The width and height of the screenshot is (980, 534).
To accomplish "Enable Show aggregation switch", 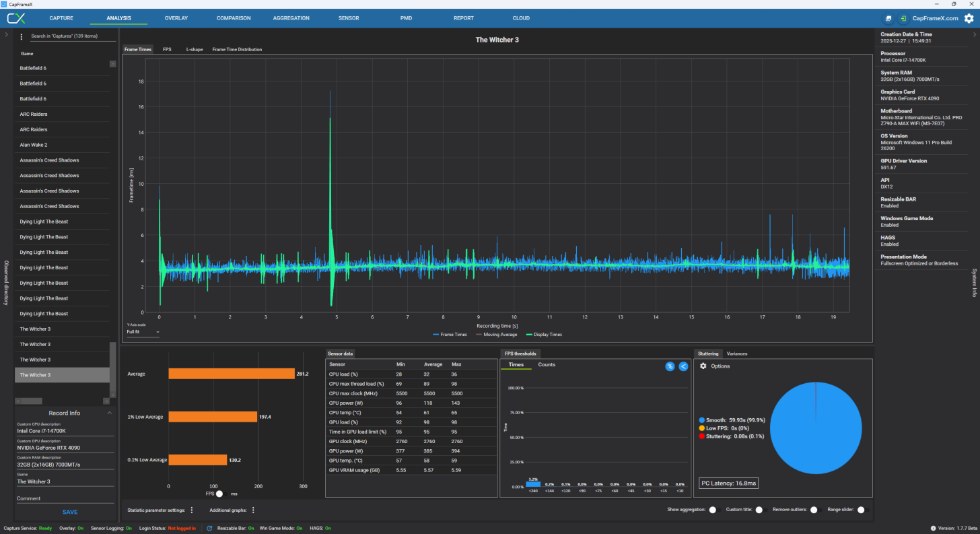I will 714,510.
